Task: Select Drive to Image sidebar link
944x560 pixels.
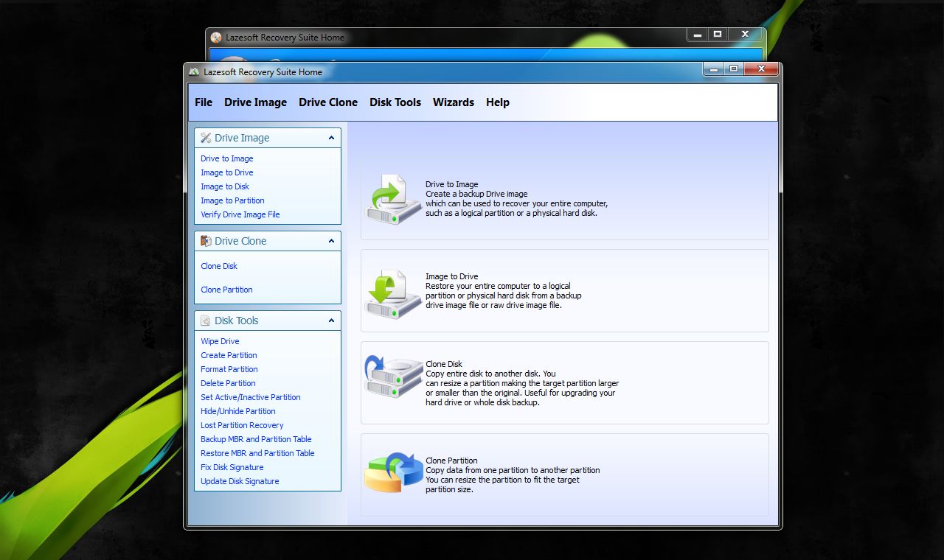Action: [x=227, y=158]
